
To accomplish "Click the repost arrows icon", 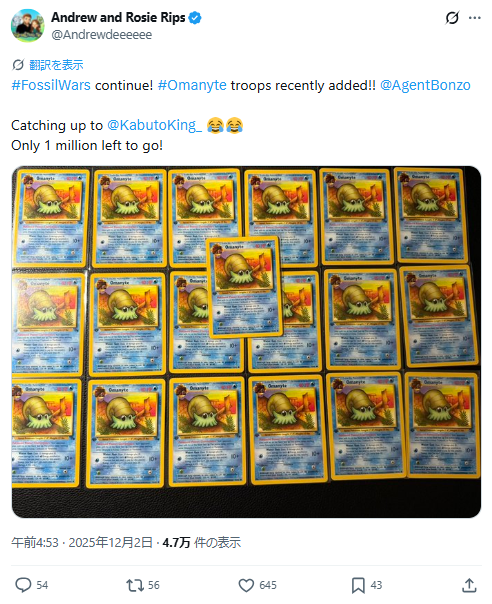I will tap(135, 585).
